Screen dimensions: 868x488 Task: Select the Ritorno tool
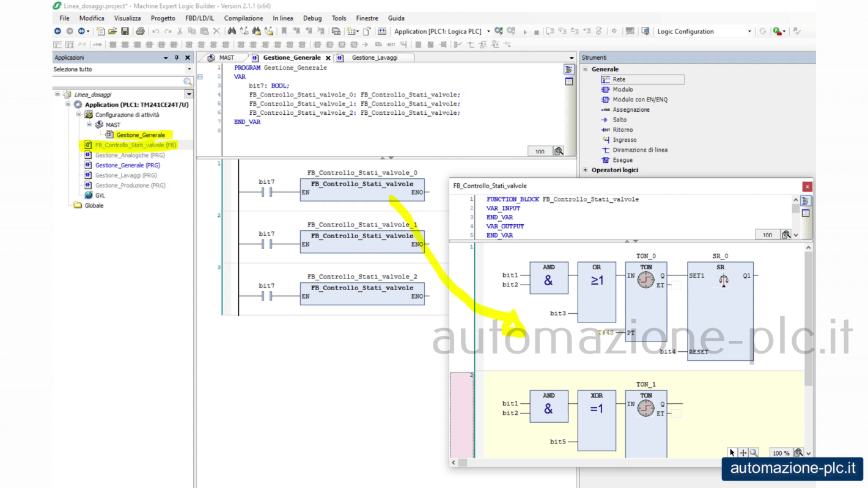(617, 130)
